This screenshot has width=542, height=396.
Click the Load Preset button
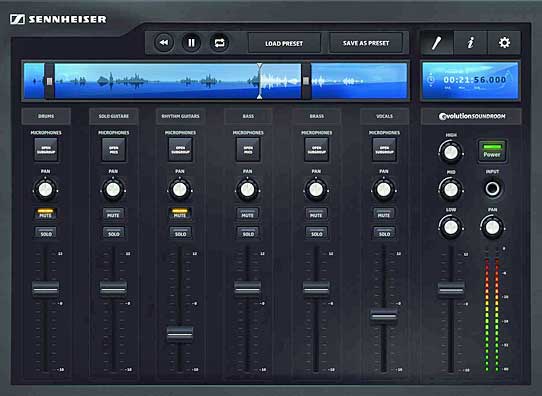coord(284,43)
